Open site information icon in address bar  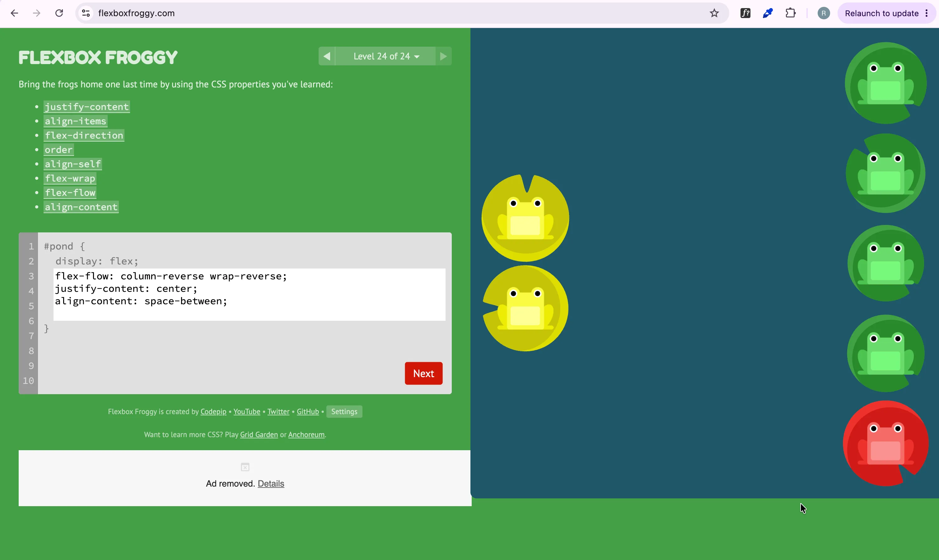pyautogui.click(x=86, y=13)
